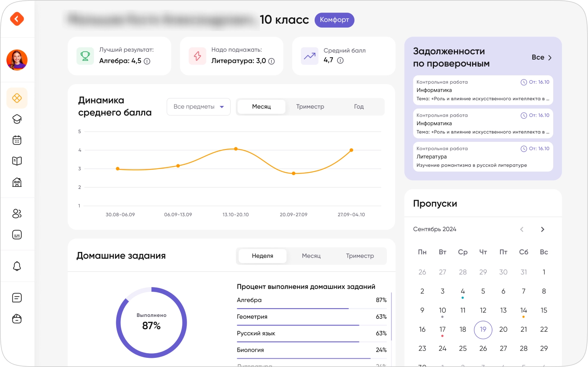The width and height of the screenshot is (588, 367).
Task: Open notifications bell icon
Action: point(17,266)
